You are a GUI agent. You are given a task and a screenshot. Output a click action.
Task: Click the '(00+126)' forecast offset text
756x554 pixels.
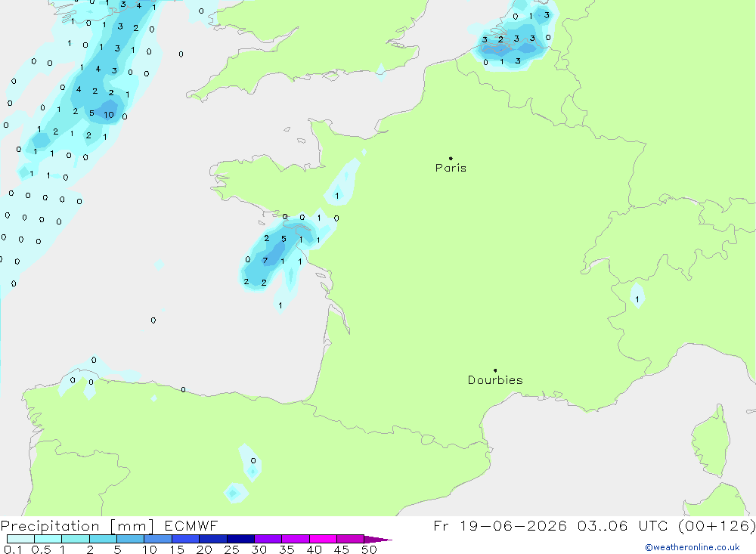(717, 525)
